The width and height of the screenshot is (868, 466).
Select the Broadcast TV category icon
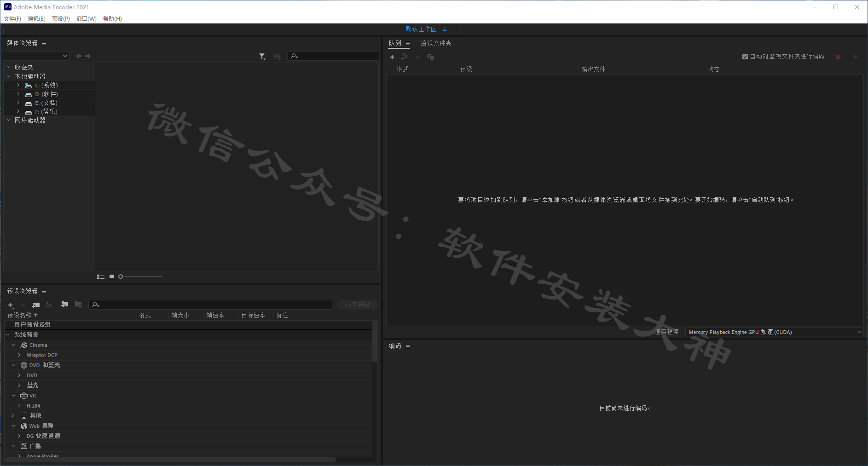point(24,446)
